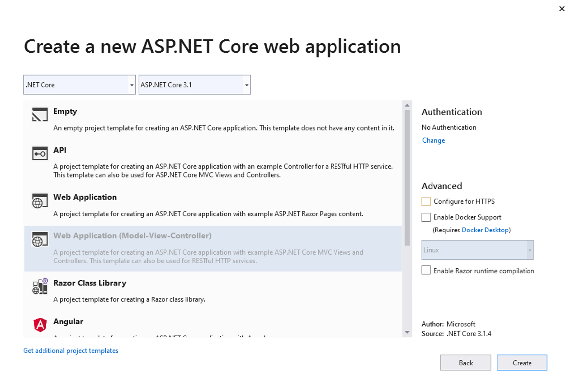Select the Empty project template title
This screenshot has height=392, width=571.
pos(65,112)
